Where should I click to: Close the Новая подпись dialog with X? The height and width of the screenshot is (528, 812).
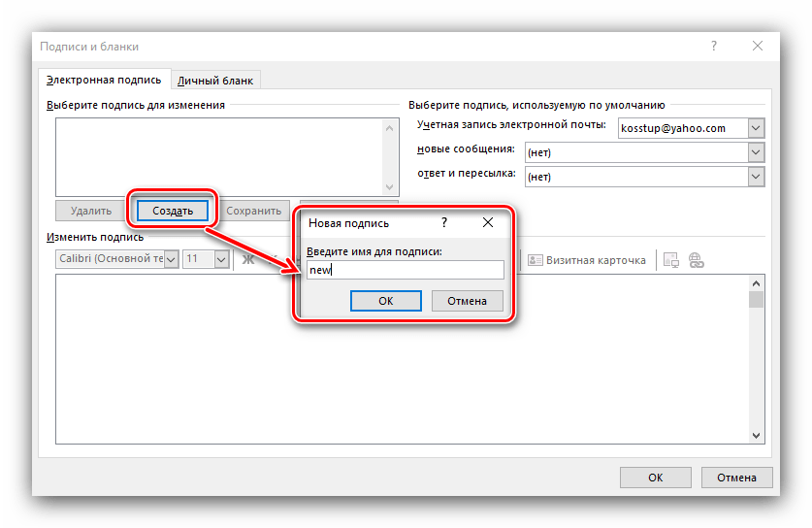coord(488,222)
